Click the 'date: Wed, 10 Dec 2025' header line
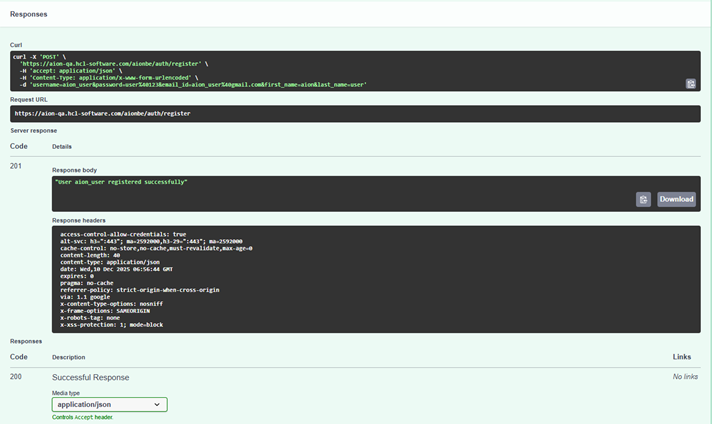 tap(116, 269)
